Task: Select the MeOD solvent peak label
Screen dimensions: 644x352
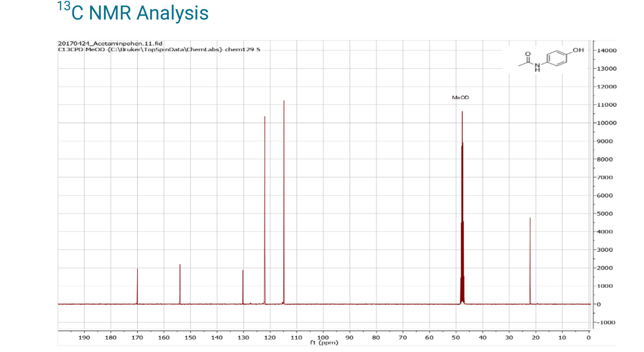Action: (x=461, y=97)
